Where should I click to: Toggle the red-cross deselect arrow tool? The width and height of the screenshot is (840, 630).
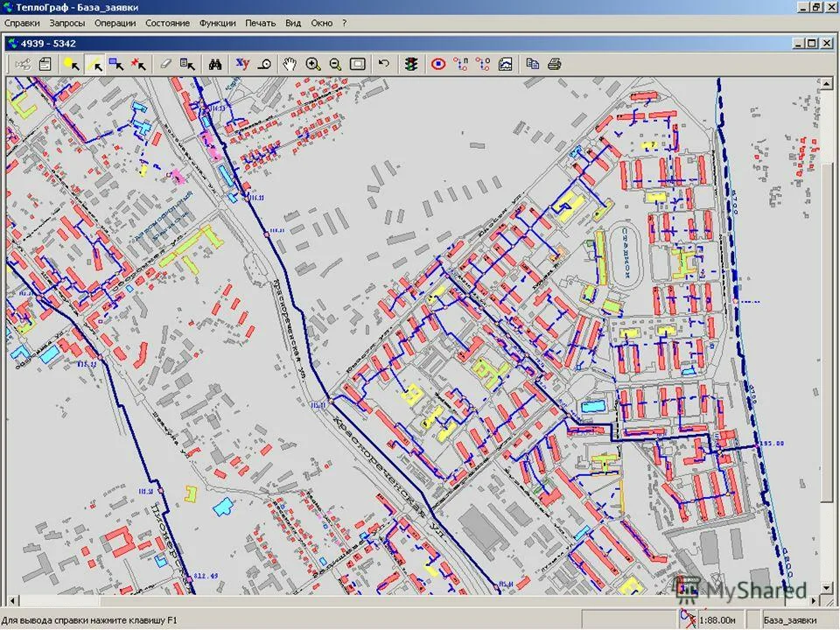(x=138, y=64)
